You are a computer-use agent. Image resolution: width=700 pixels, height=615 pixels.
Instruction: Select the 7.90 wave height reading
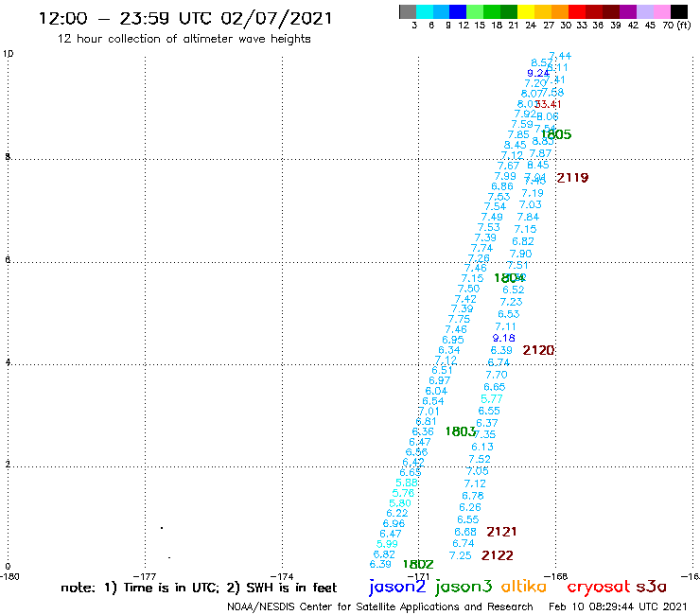coord(520,254)
